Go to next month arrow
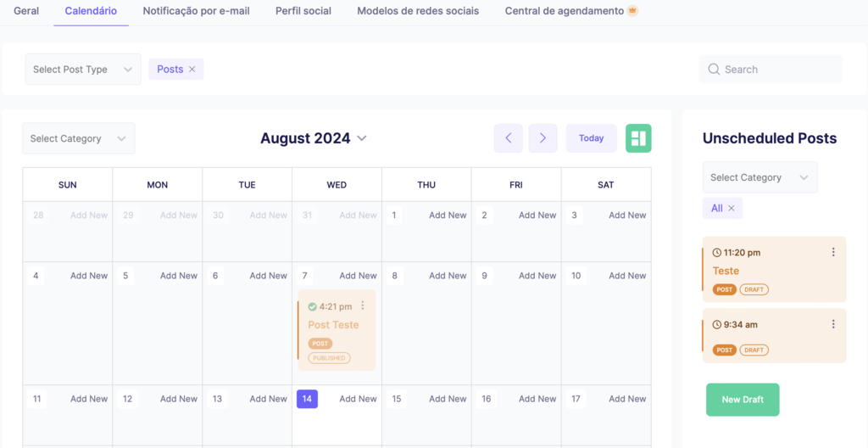The image size is (868, 448). [x=542, y=138]
